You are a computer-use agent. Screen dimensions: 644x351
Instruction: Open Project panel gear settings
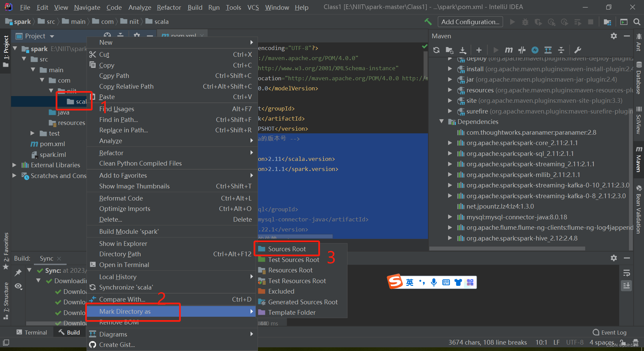click(137, 35)
